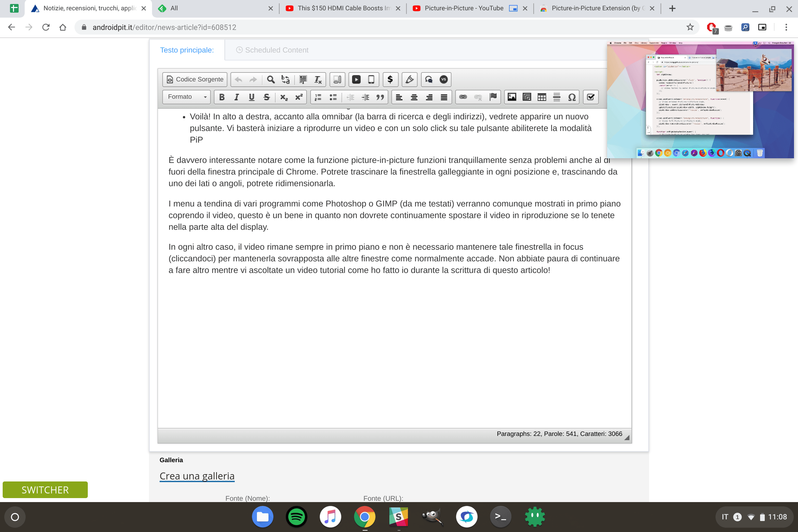Insert a table into the article
Viewport: 798px width, 532px height.
tap(541, 97)
